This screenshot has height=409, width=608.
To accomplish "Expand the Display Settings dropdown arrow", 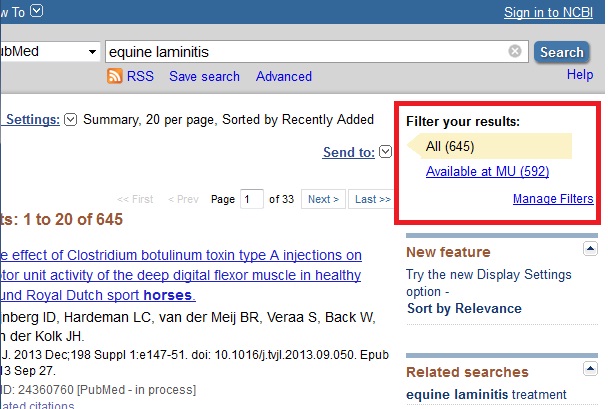I will point(70,120).
